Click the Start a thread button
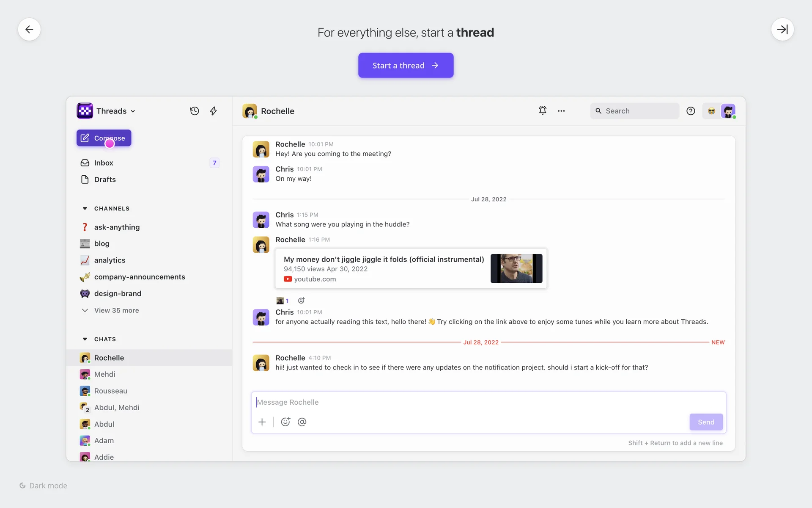812x508 pixels. [406, 65]
